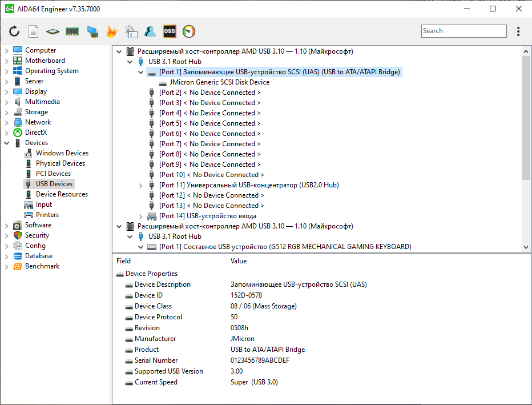The height and width of the screenshot is (405, 532).
Task: Click the Manufacturer JMicron value
Action: [242, 339]
